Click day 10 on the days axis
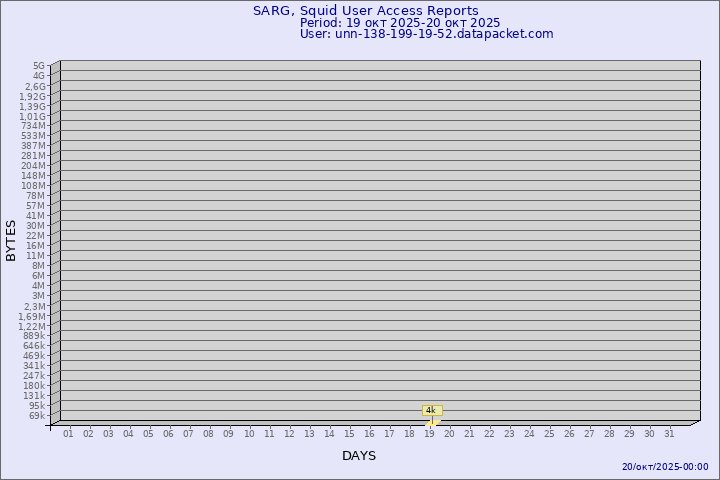This screenshot has height=480, width=720. 249,433
